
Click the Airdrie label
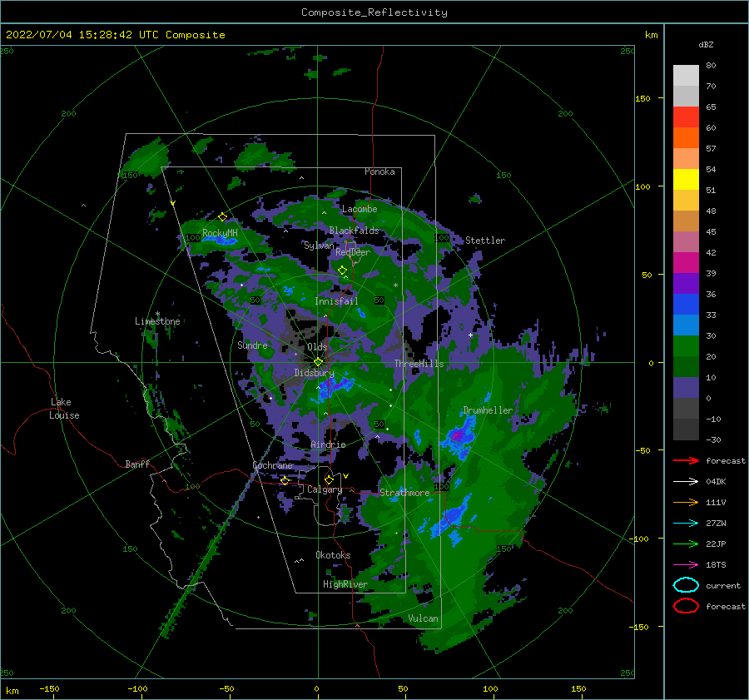click(x=328, y=444)
